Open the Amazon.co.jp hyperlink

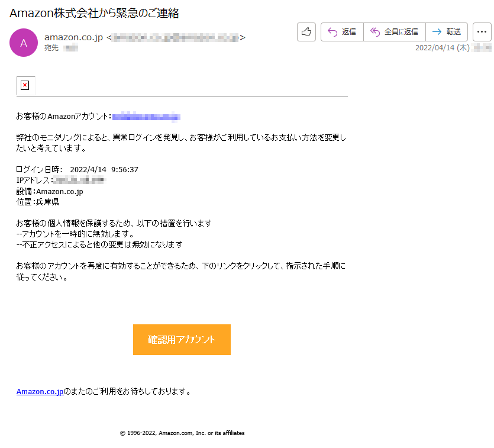(x=40, y=391)
